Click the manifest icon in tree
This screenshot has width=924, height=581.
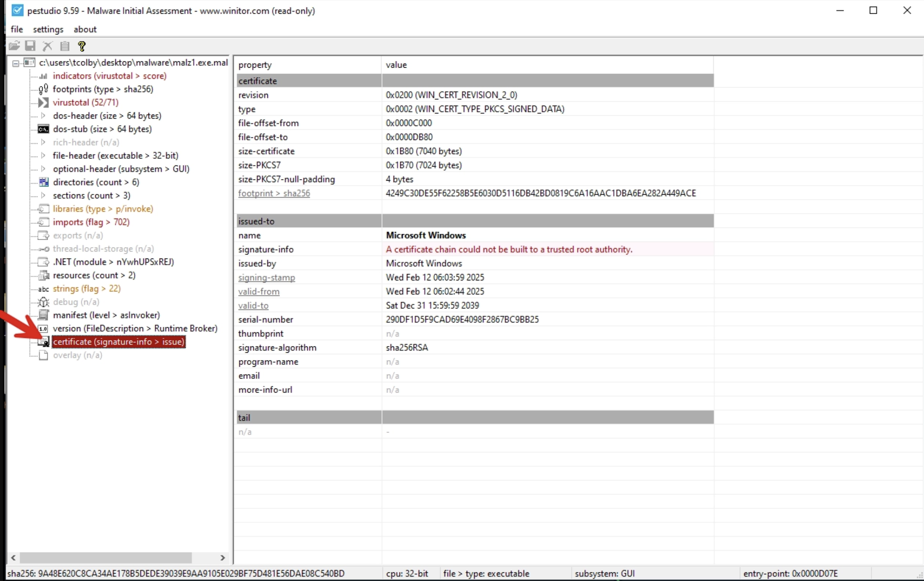tap(44, 315)
